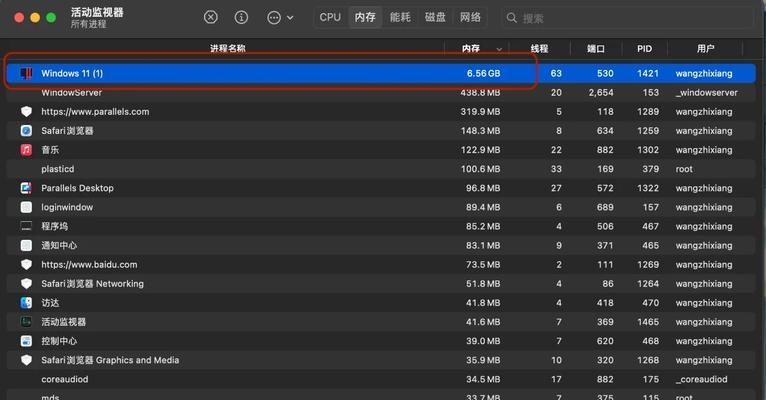Select the Safari浏览器 process name
This screenshot has height=400, width=766.
[x=67, y=130]
